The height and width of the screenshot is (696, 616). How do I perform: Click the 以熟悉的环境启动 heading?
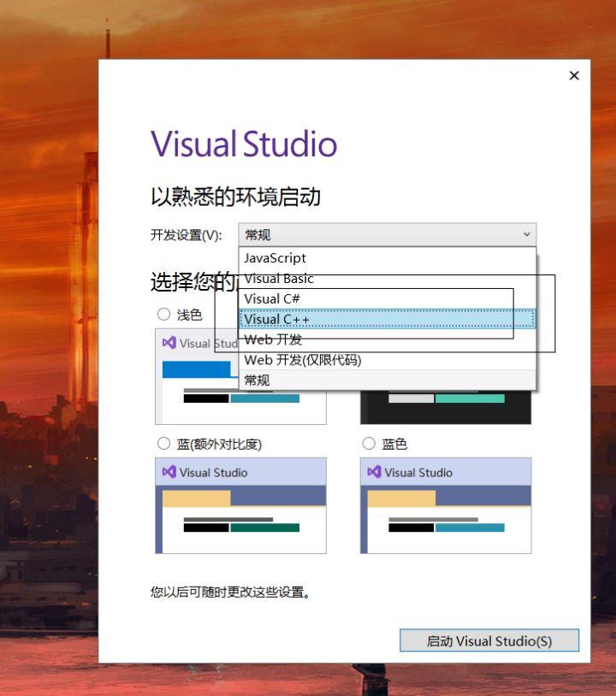(235, 197)
